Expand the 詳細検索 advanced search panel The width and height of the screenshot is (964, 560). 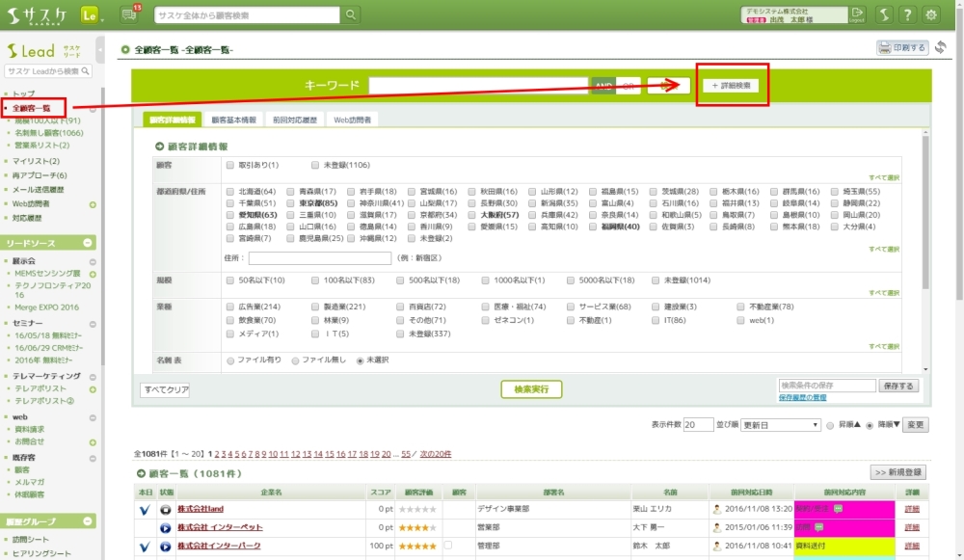click(x=732, y=86)
